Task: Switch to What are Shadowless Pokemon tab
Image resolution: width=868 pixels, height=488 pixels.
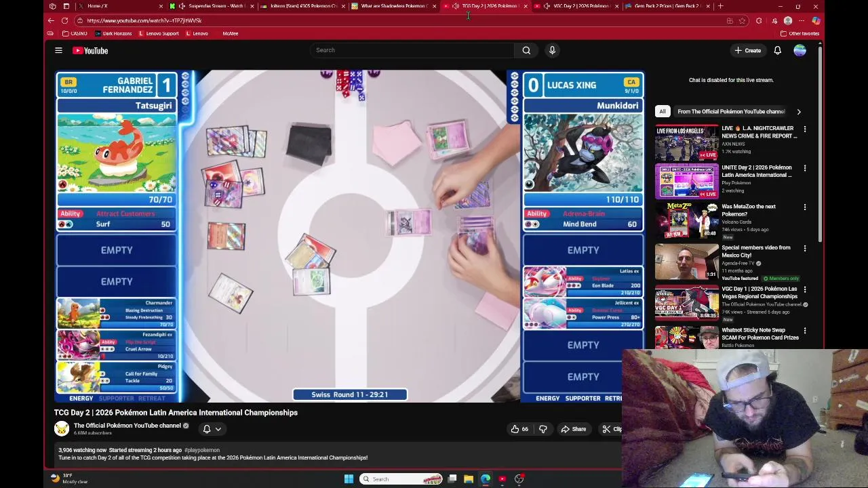Action: [x=393, y=6]
